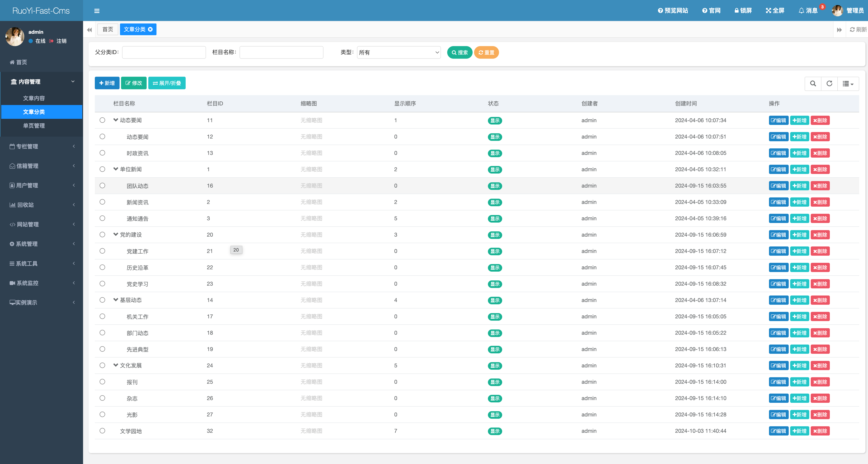868x464 pixels.
Task: Click the 展开/折叠 button
Action: point(167,83)
